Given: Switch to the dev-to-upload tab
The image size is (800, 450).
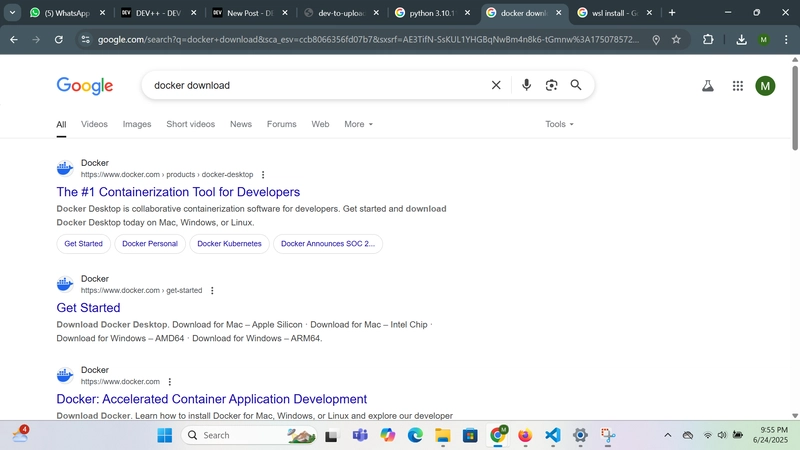Looking at the screenshot, I should point(341,13).
